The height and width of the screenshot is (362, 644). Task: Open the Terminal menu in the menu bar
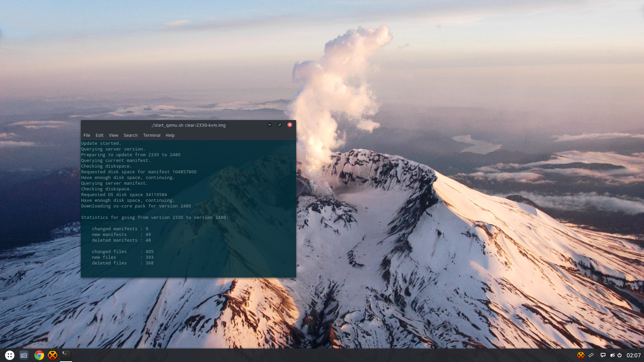point(152,135)
